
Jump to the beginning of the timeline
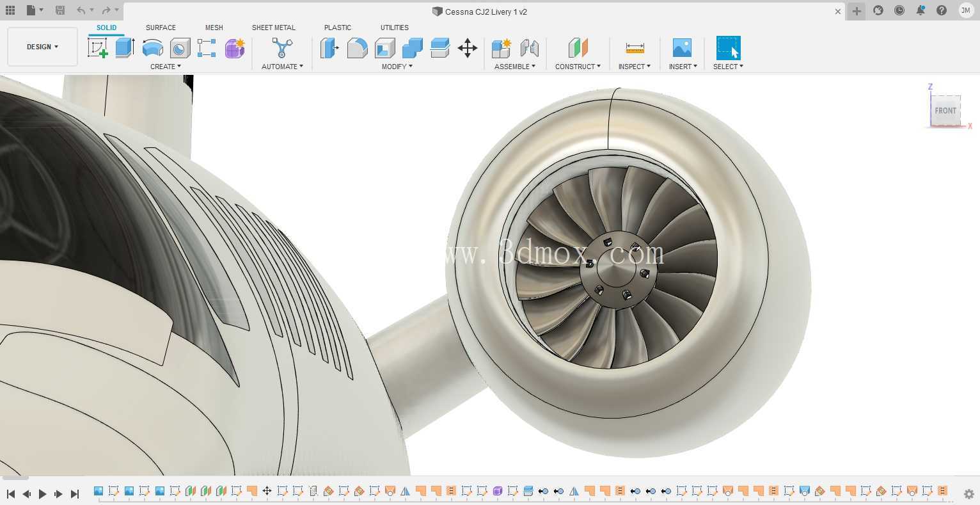coord(11,493)
